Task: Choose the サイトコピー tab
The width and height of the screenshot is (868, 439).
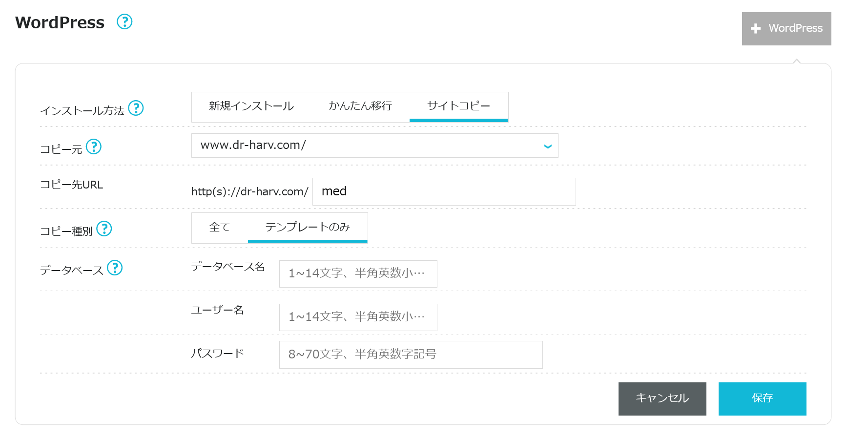Action: pos(458,106)
